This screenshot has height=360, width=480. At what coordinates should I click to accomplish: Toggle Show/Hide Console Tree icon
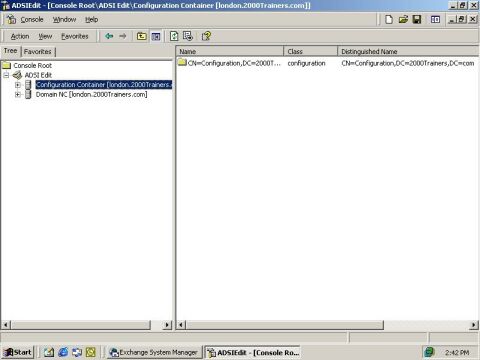(156, 36)
